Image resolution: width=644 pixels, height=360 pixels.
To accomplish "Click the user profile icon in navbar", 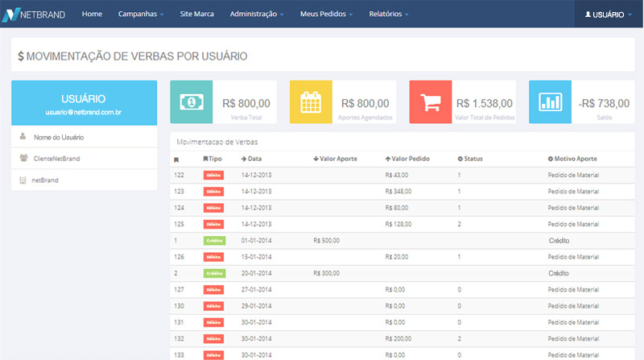I will pos(588,14).
